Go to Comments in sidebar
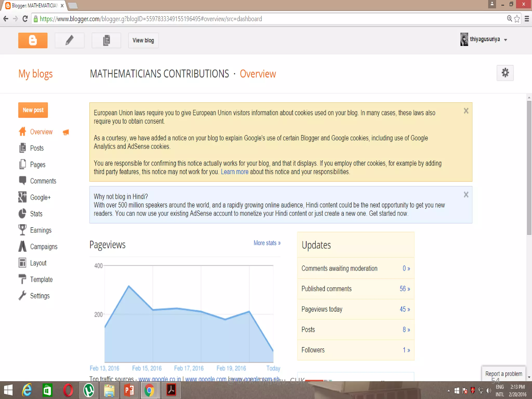 (43, 181)
